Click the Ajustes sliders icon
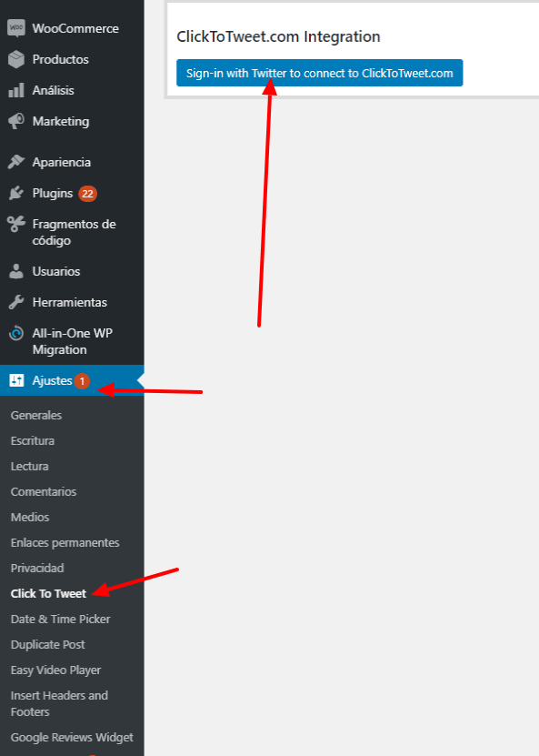 pyautogui.click(x=16, y=380)
